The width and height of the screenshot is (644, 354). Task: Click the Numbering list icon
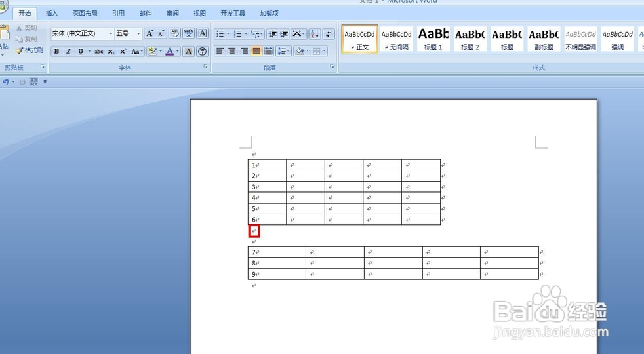click(238, 33)
